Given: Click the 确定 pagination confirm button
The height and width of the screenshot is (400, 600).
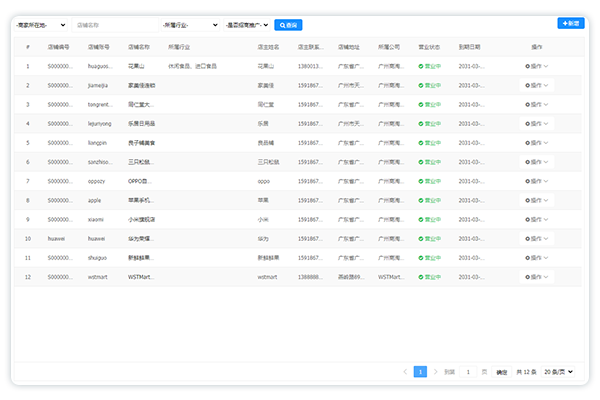Looking at the screenshot, I should [502, 372].
